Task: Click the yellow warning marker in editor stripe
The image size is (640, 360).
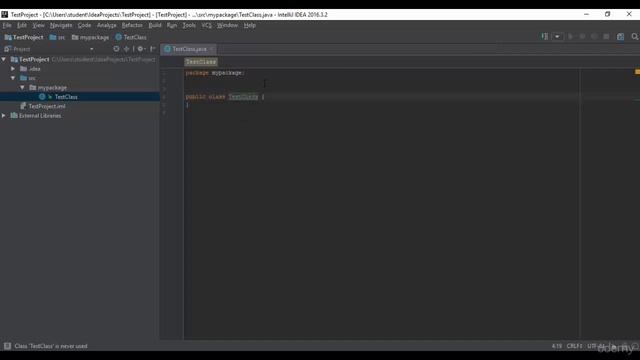Action: pyautogui.click(x=637, y=72)
